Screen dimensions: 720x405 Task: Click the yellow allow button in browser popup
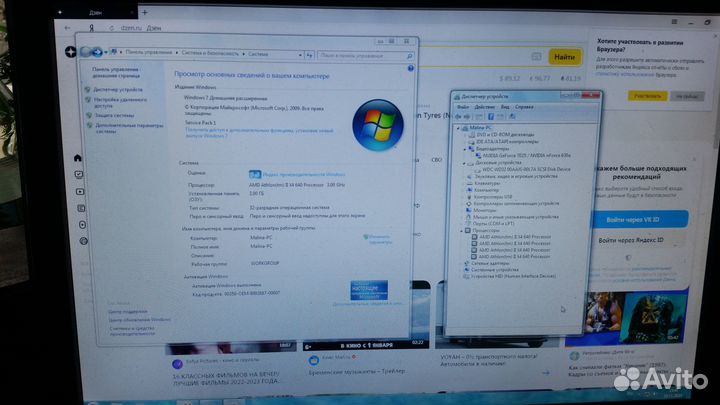click(x=647, y=96)
